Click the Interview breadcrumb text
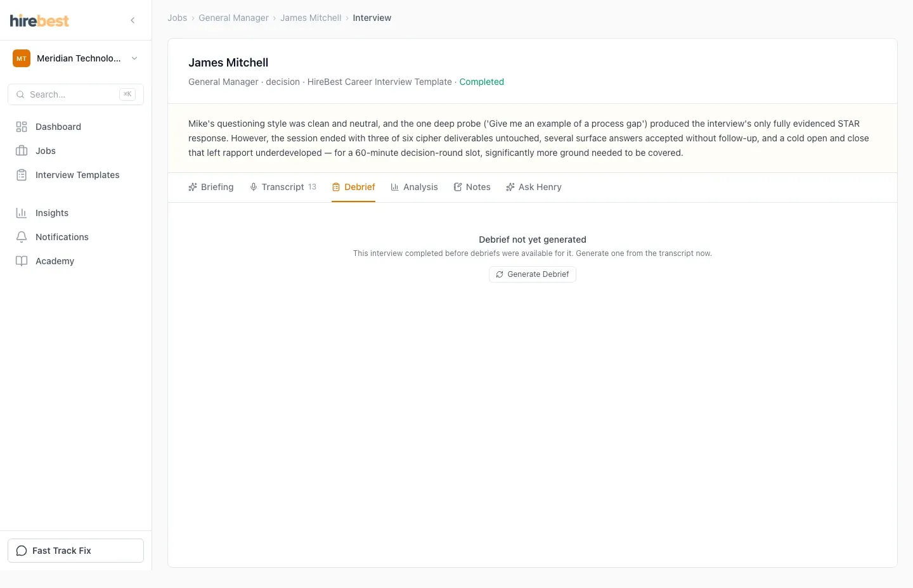This screenshot has height=588, width=913. point(372,18)
